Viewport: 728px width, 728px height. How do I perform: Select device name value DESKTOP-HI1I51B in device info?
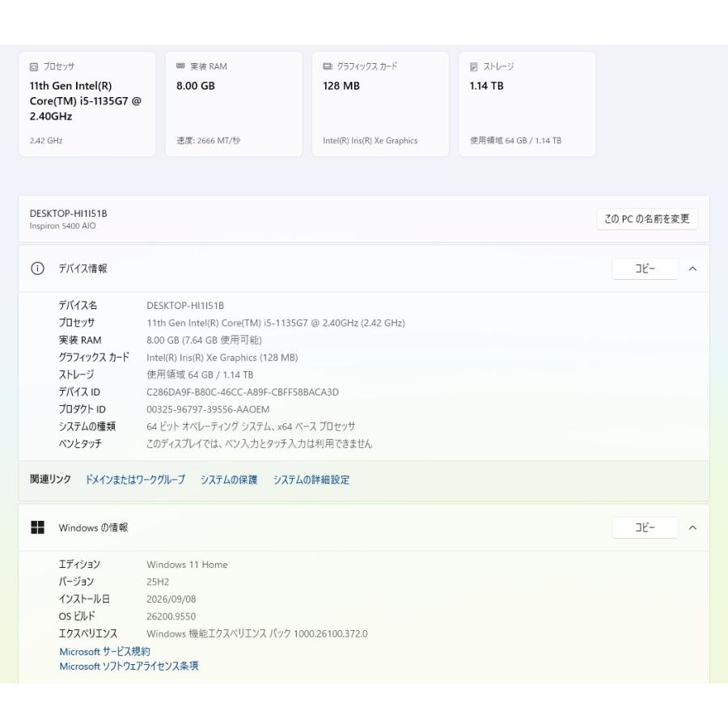185,306
